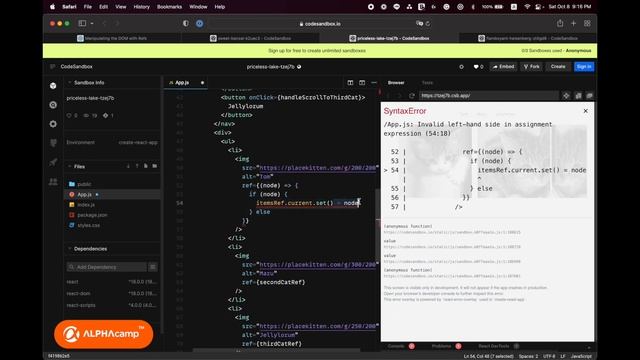Click the editor horizontal scrollbar
This screenshot has height=360, width=640.
coord(276,350)
